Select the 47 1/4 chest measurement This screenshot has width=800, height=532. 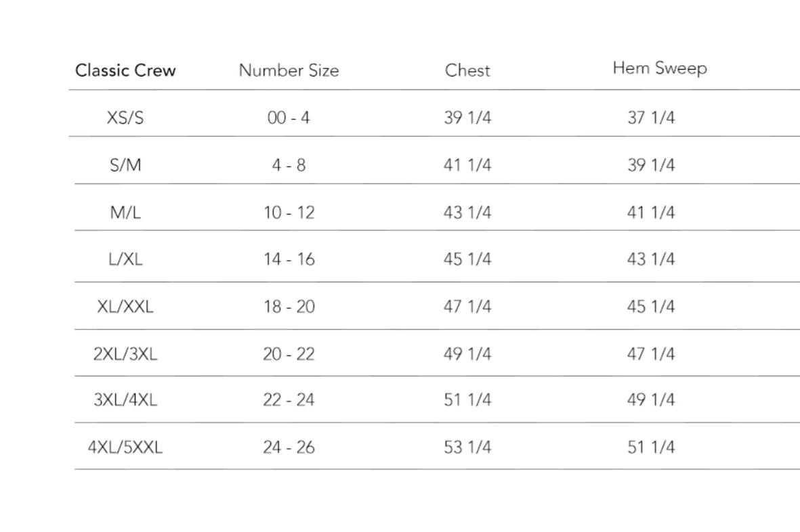tap(467, 306)
